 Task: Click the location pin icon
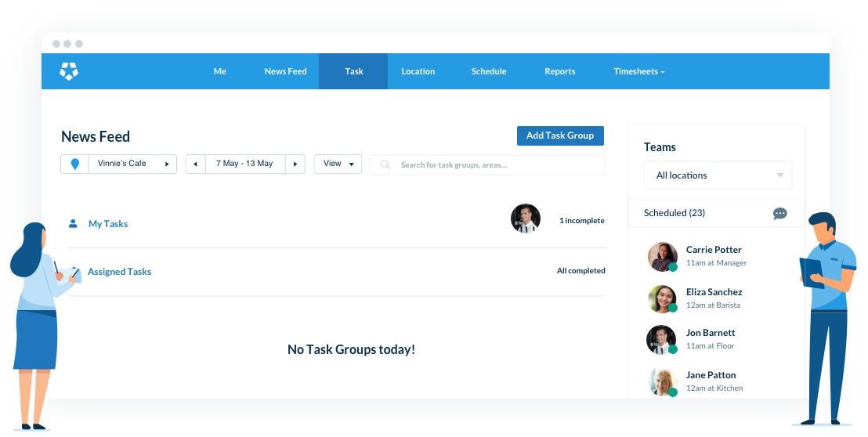[75, 164]
